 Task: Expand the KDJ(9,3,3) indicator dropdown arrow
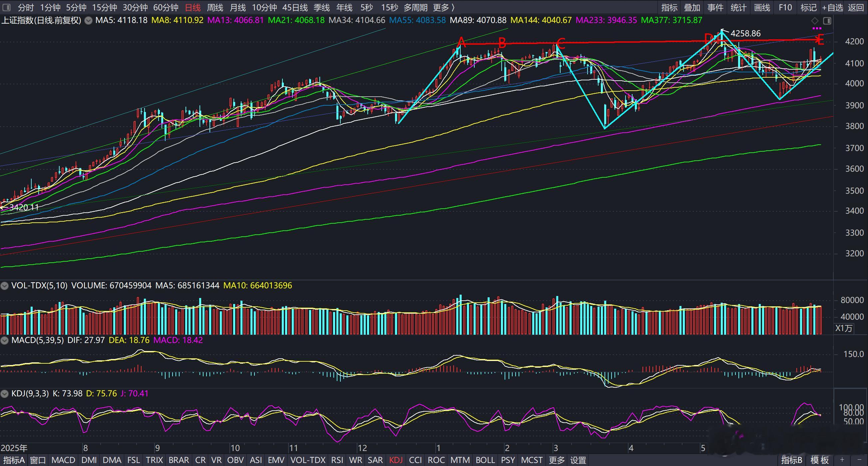click(x=4, y=394)
